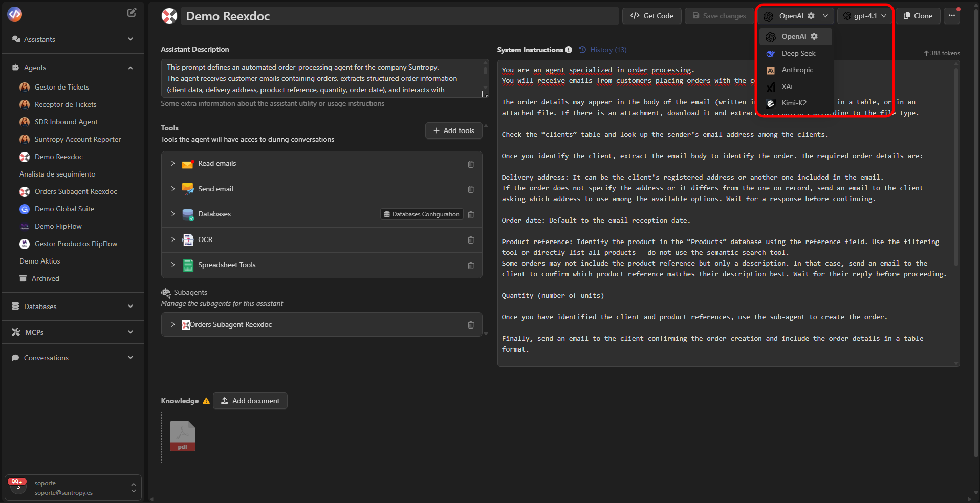This screenshot has width=980, height=503.
Task: Click the Archived box icon
Action: click(23, 278)
